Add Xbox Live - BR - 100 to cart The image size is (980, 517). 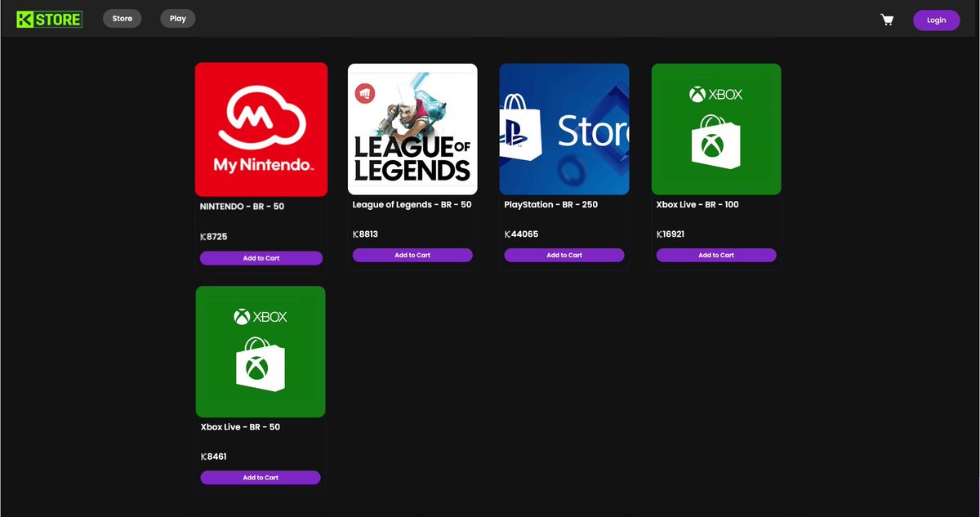click(716, 255)
